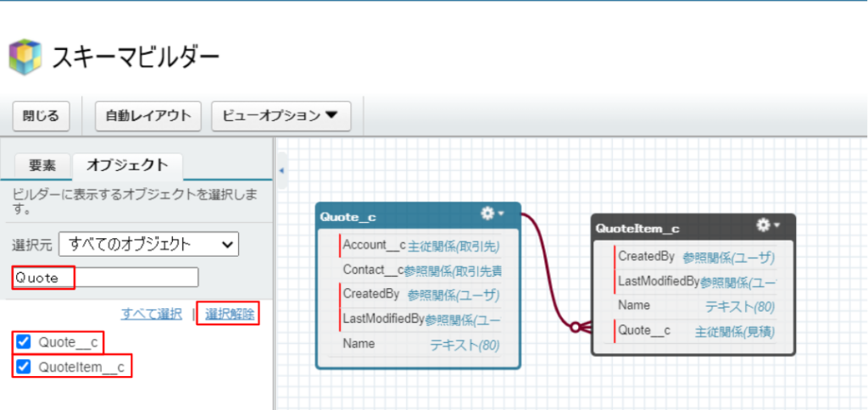Viewport: 868px width, 410px height.
Task: Click the 選択解除 link
Action: tap(230, 314)
